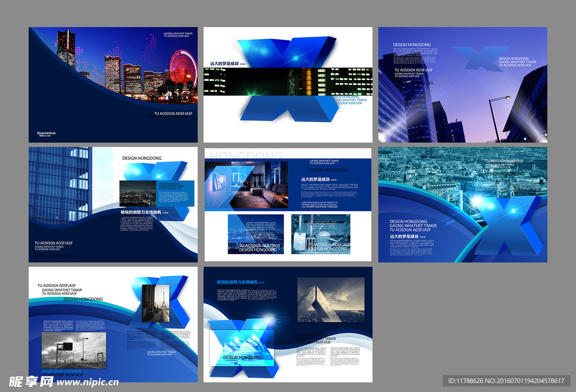Click the shovel and garden tools photo
The width and height of the screenshot is (576, 392).
click(321, 234)
